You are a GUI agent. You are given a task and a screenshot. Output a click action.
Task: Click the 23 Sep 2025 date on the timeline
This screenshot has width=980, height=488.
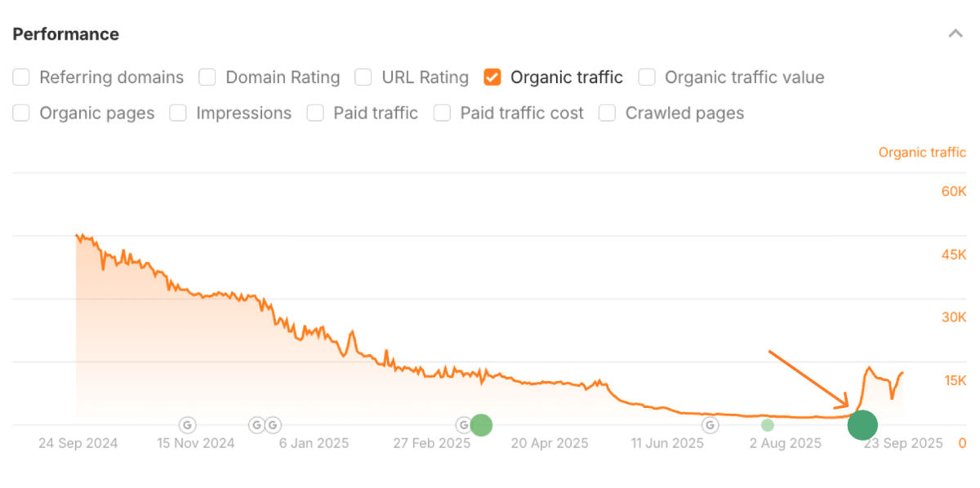pos(903,443)
